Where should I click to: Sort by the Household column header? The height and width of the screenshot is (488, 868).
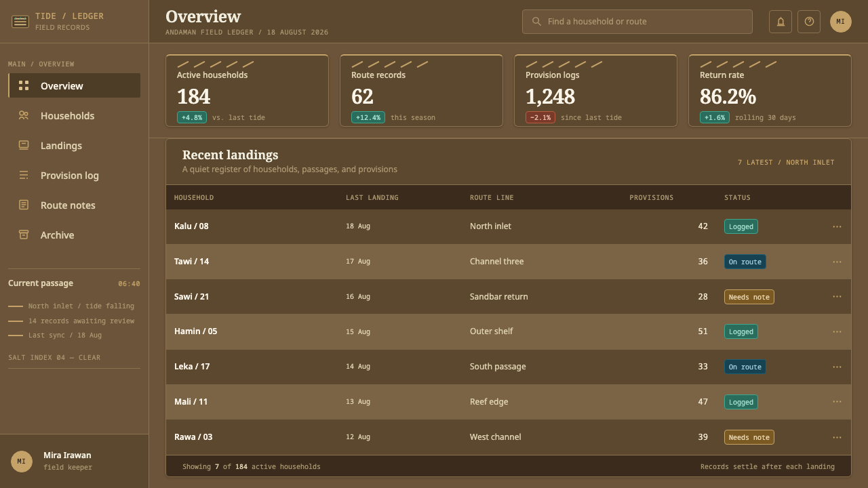[x=194, y=198]
